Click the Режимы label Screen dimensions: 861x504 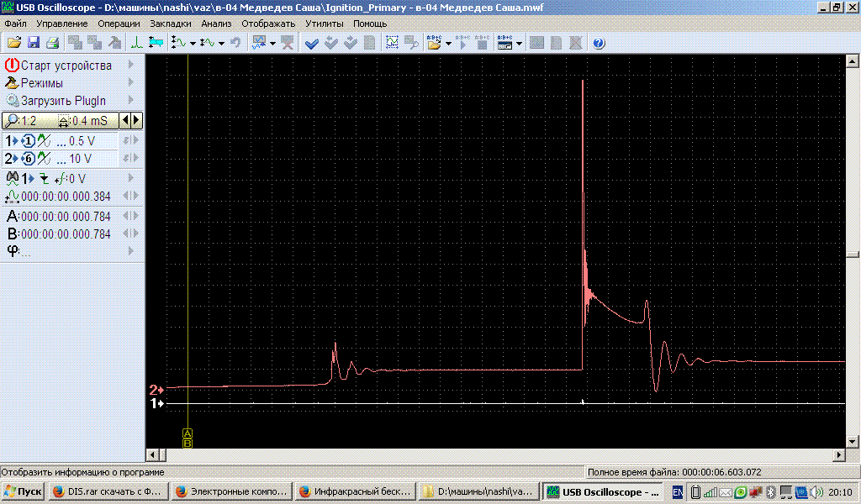pyautogui.click(x=42, y=83)
